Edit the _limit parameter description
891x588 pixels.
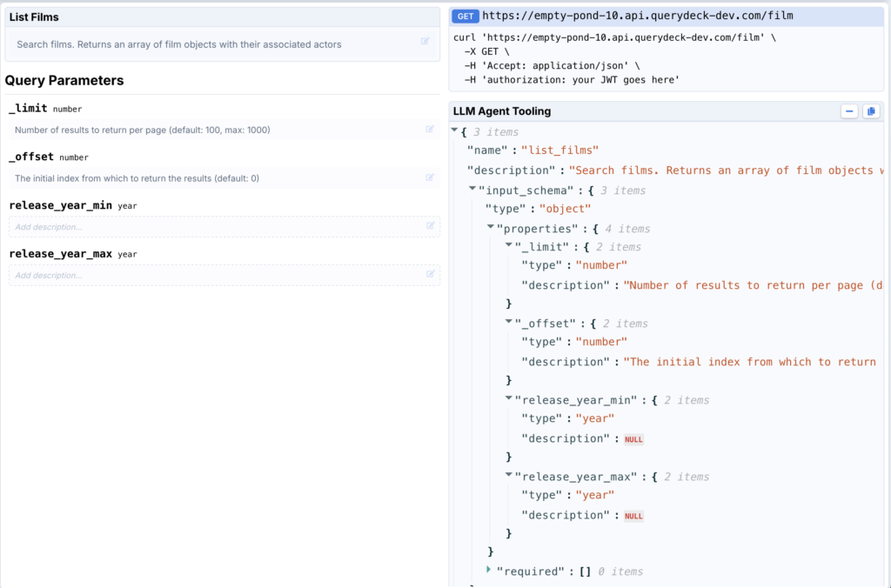click(x=429, y=130)
